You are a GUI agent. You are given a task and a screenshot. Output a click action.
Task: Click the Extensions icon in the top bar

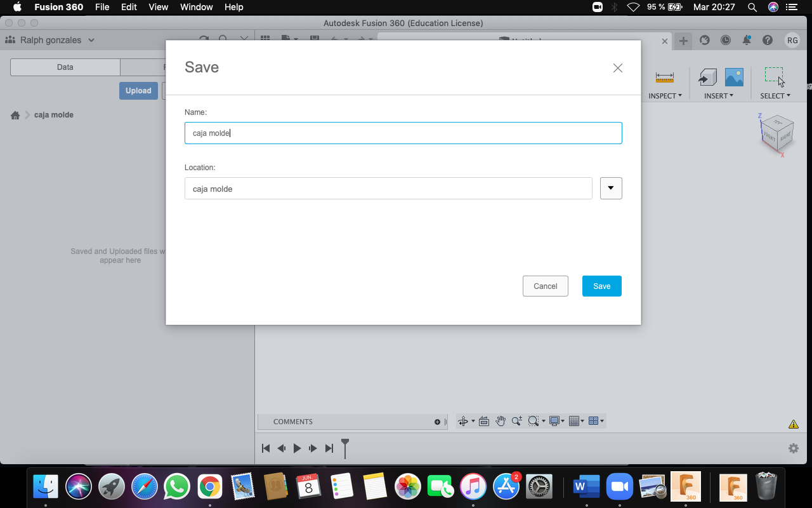704,40
